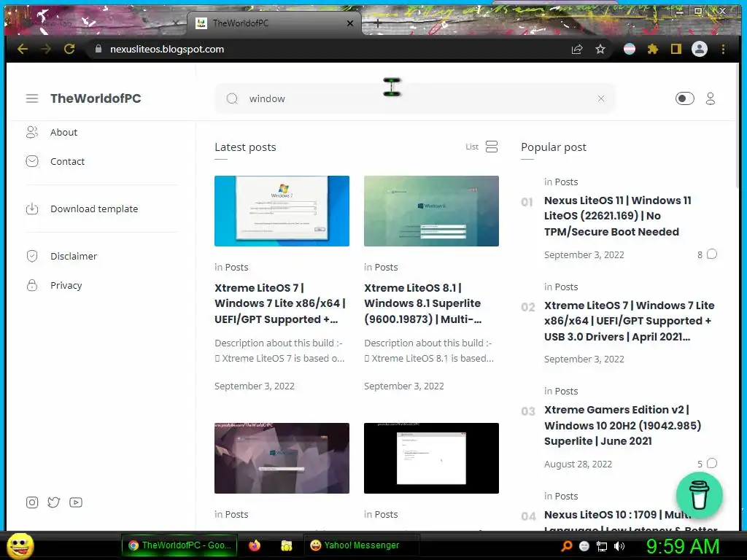Screen dimensions: 747x560
Task: Click the August 28, 2022 date text
Action: click(578, 464)
